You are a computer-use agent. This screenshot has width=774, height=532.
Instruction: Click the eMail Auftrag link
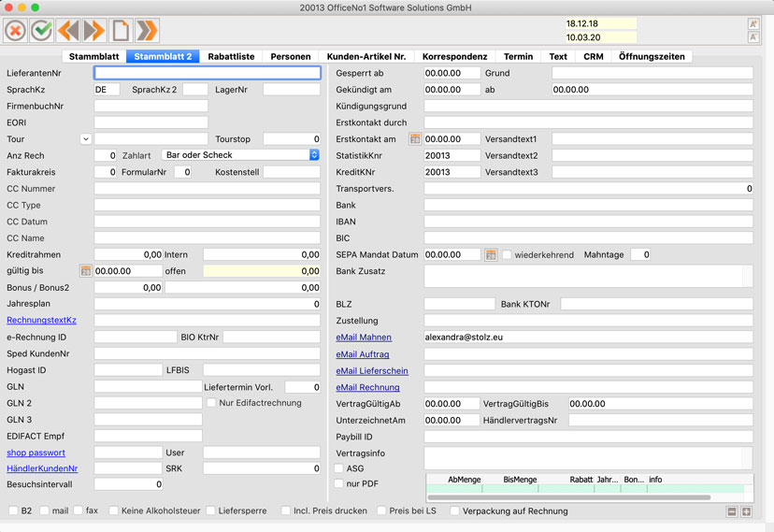click(363, 354)
